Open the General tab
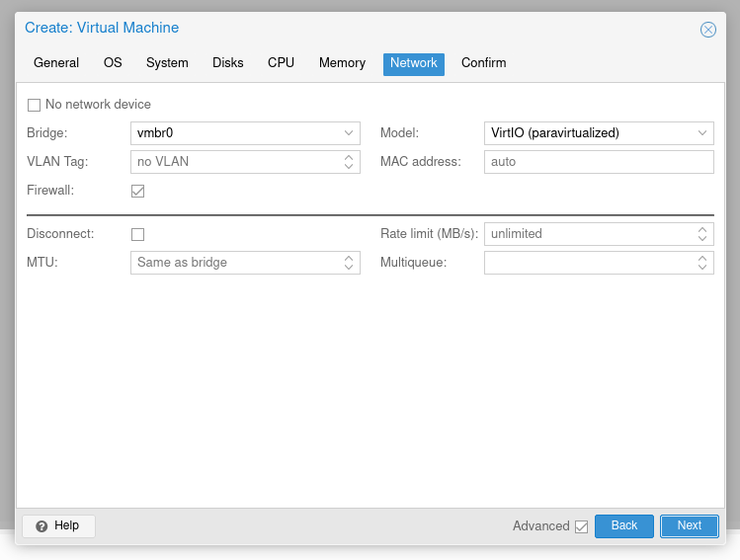The width and height of the screenshot is (740, 560). pos(56,63)
